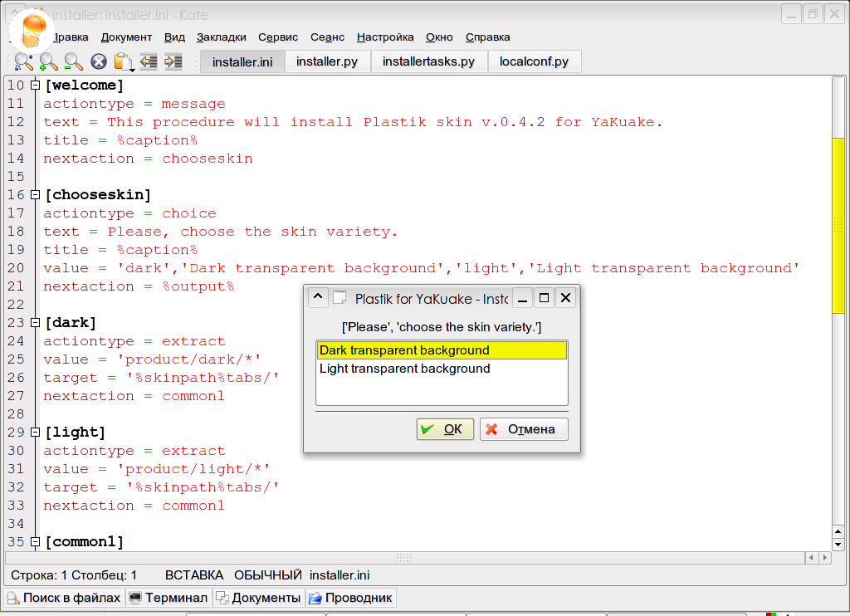The width and height of the screenshot is (850, 616).
Task: Select 'Light transparent background' in the dialog list
Action: pos(442,369)
